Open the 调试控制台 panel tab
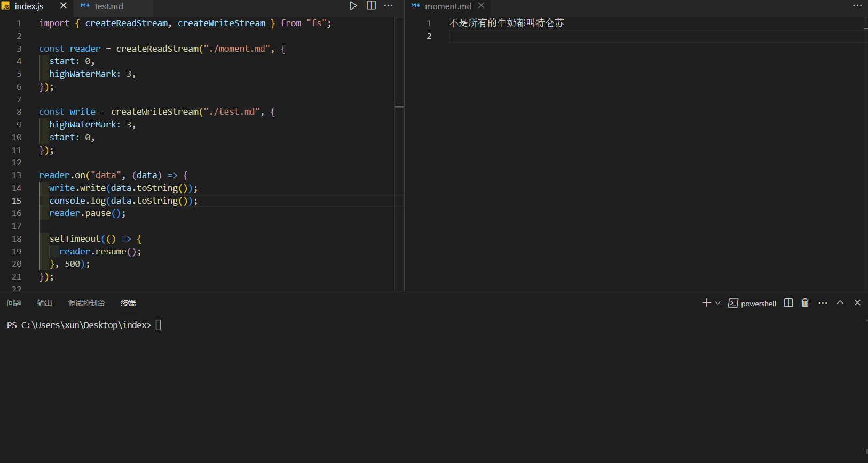 pyautogui.click(x=86, y=303)
